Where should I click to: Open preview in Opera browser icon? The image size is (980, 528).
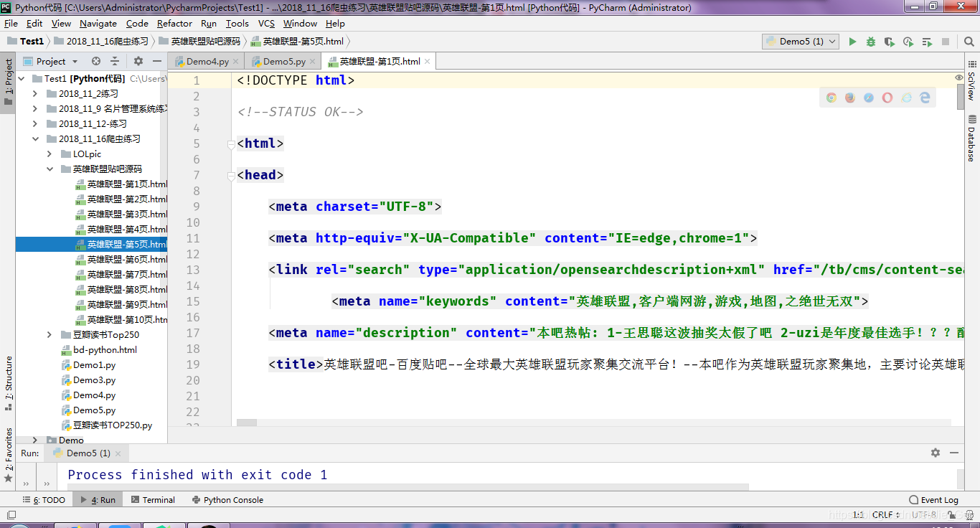887,98
